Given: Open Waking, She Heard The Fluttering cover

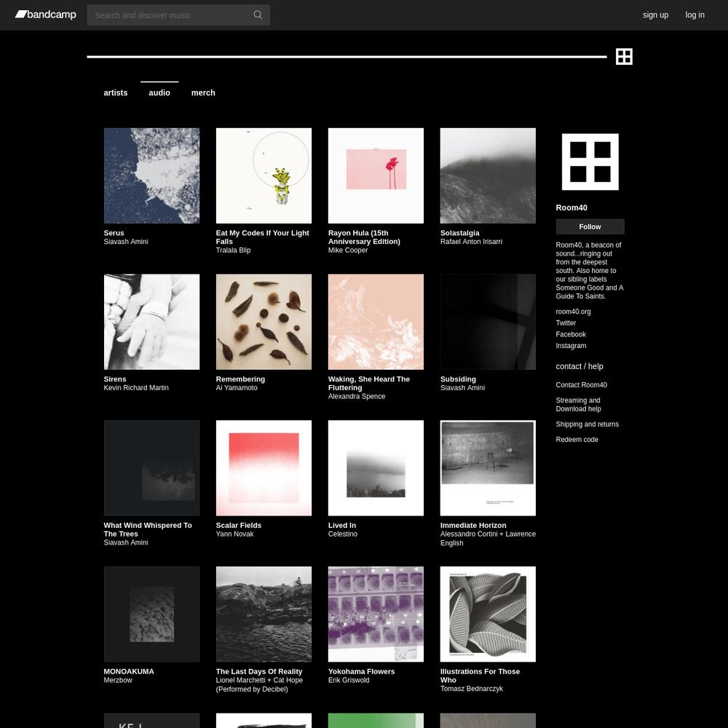Looking at the screenshot, I should (376, 323).
